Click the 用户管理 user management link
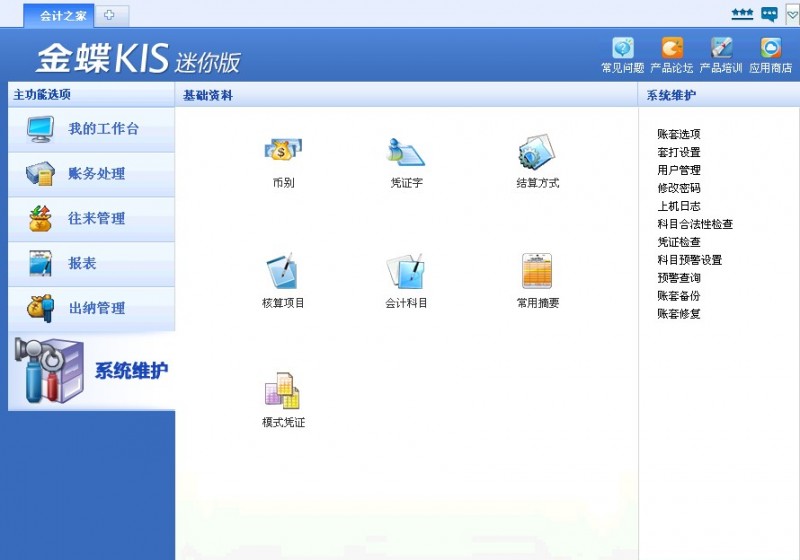The width and height of the screenshot is (800, 560). (x=679, y=170)
